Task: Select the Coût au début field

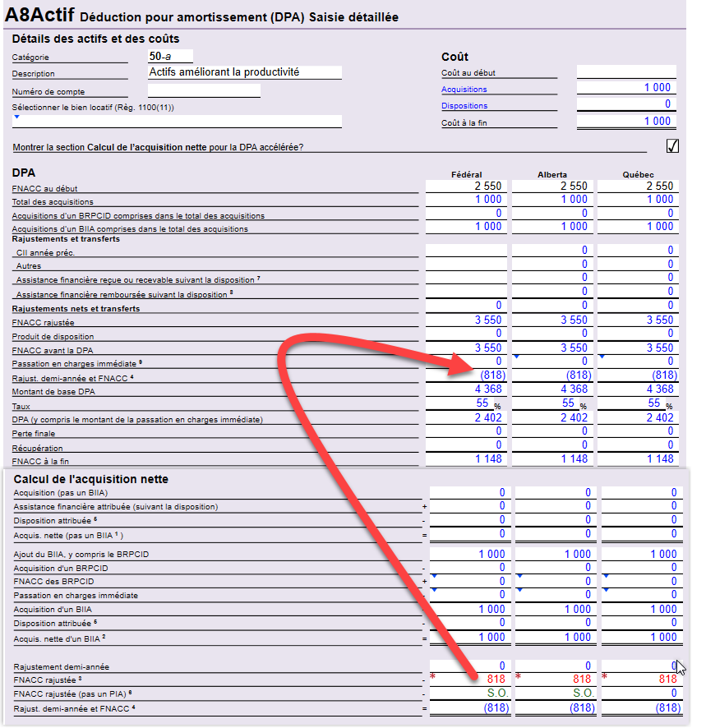Action: pos(625,72)
